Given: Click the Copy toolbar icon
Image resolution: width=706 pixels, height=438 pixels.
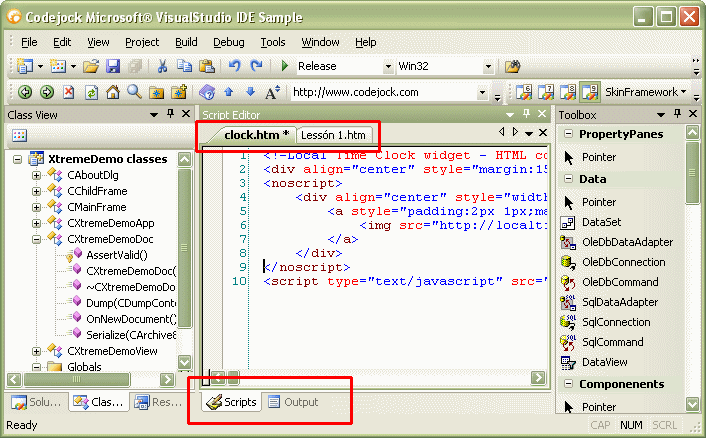Looking at the screenshot, I should tap(184, 67).
